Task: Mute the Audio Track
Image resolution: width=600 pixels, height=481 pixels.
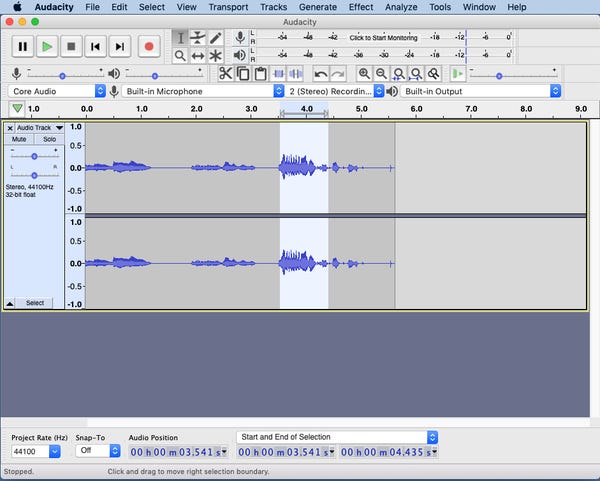Action: 19,139
